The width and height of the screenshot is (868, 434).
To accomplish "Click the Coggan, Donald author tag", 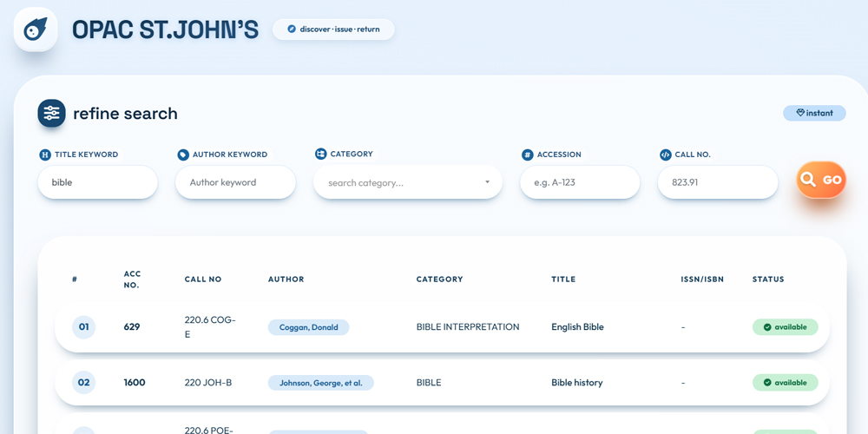I will tap(308, 327).
